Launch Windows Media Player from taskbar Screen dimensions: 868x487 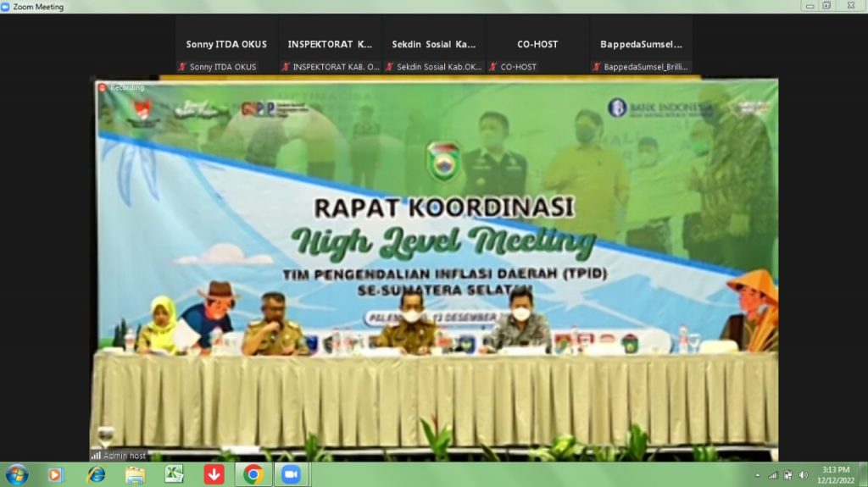55,475
